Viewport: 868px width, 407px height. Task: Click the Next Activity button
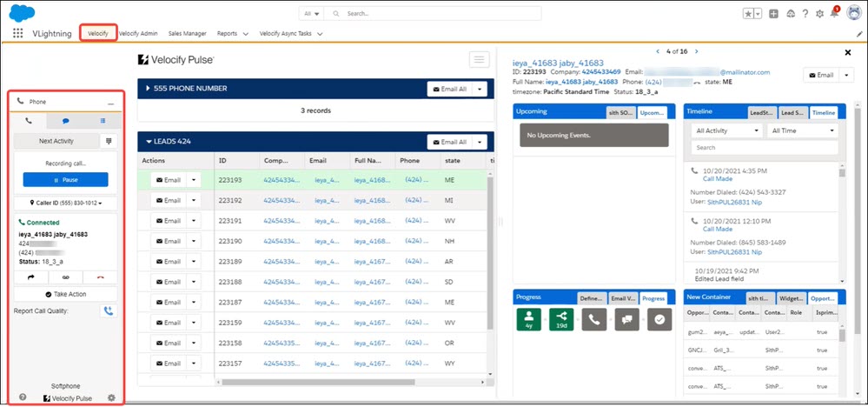click(x=56, y=141)
